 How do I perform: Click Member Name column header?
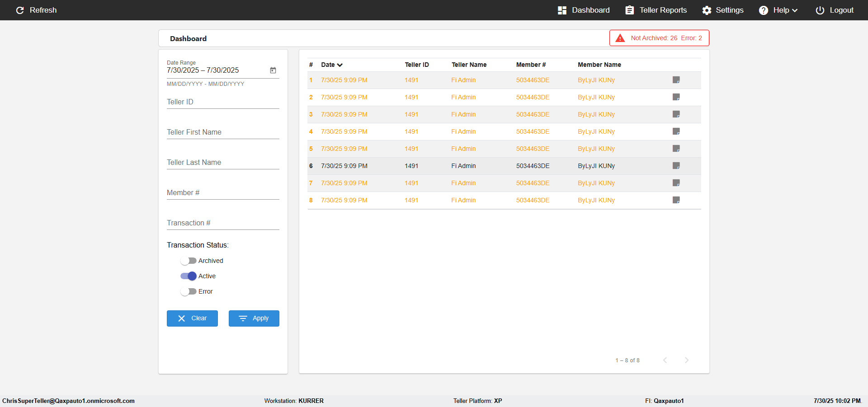(x=599, y=65)
